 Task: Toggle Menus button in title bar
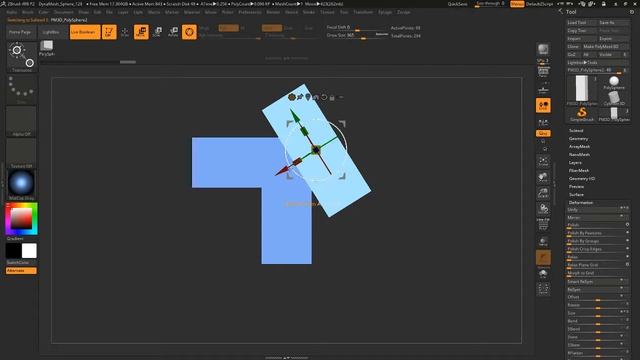[517, 4]
